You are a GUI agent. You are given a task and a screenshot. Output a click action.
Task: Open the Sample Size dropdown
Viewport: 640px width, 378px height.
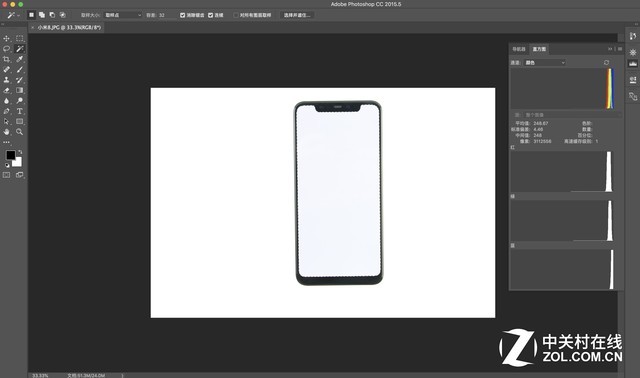click(122, 15)
